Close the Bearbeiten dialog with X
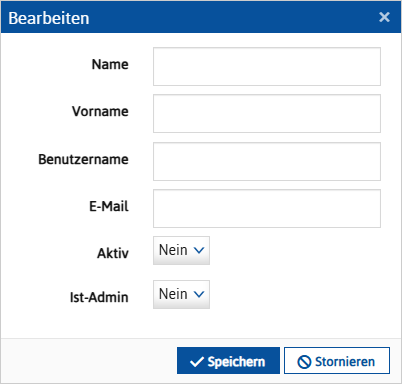 point(384,17)
